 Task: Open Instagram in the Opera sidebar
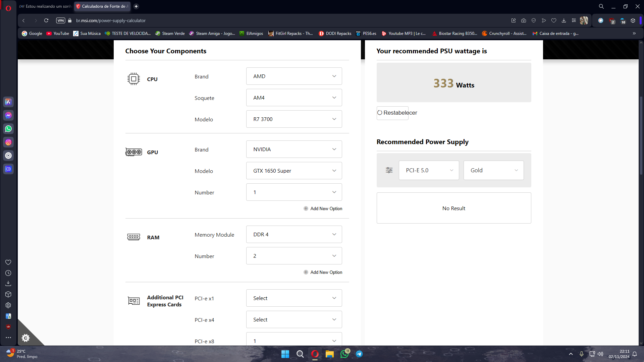point(8,142)
